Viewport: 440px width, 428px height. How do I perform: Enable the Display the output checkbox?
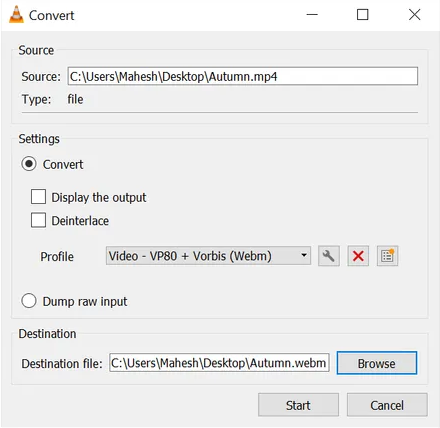[38, 197]
